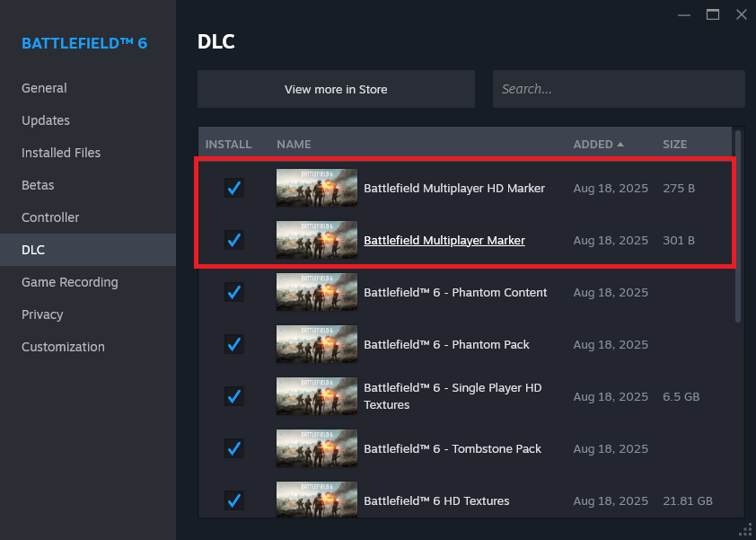Click thumbnail of Tombstone Pack DLC
Screen dimensions: 756x540
317,448
